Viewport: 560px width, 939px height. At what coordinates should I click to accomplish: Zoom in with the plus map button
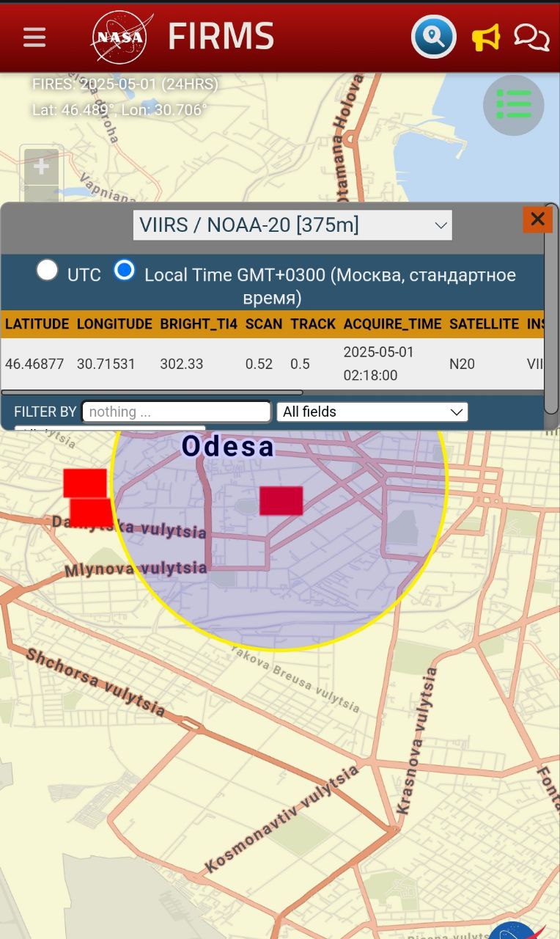coord(41,167)
